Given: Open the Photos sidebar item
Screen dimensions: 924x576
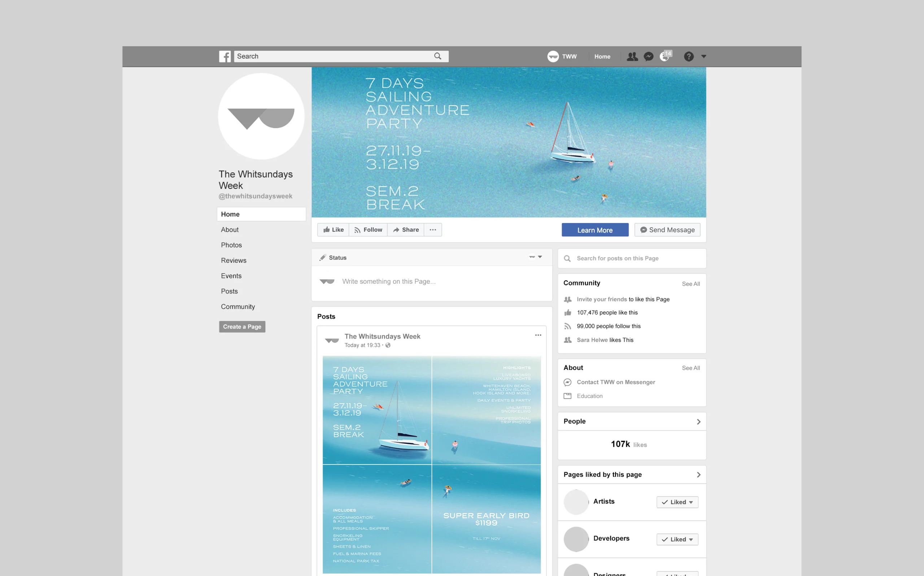Looking at the screenshot, I should pyautogui.click(x=231, y=245).
